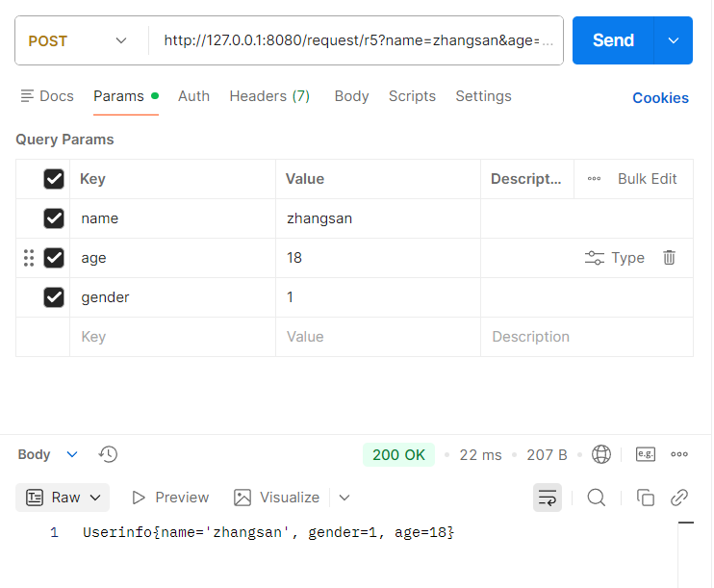Click the empty Value input field

click(x=378, y=337)
